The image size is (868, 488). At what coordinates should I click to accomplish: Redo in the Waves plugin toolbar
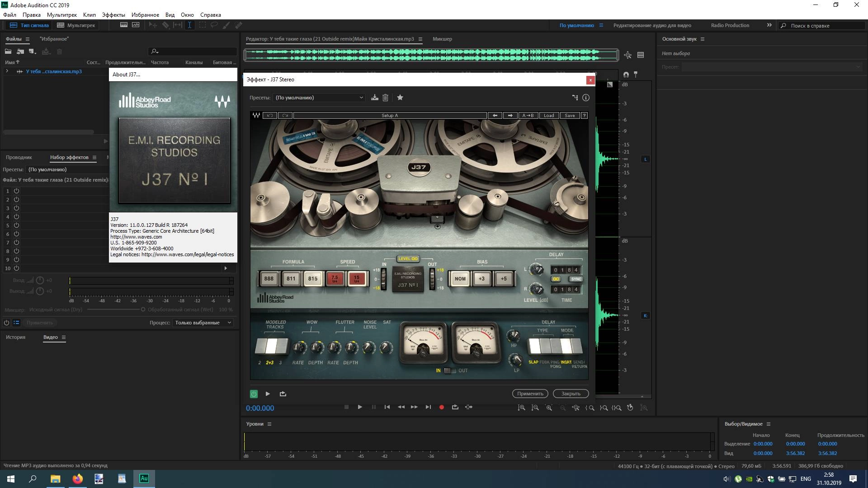click(x=285, y=116)
